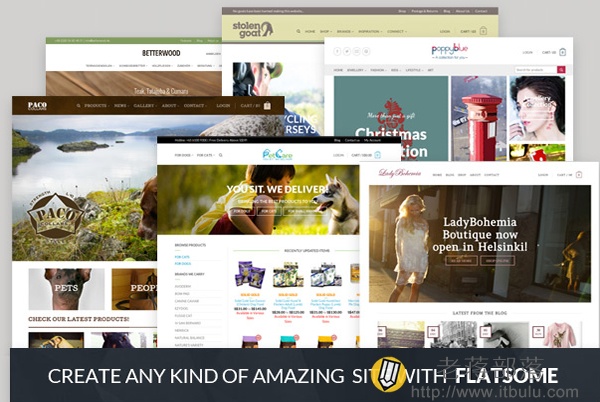Click the Poppyblue product search field
The height and width of the screenshot is (402, 600).
point(536,70)
